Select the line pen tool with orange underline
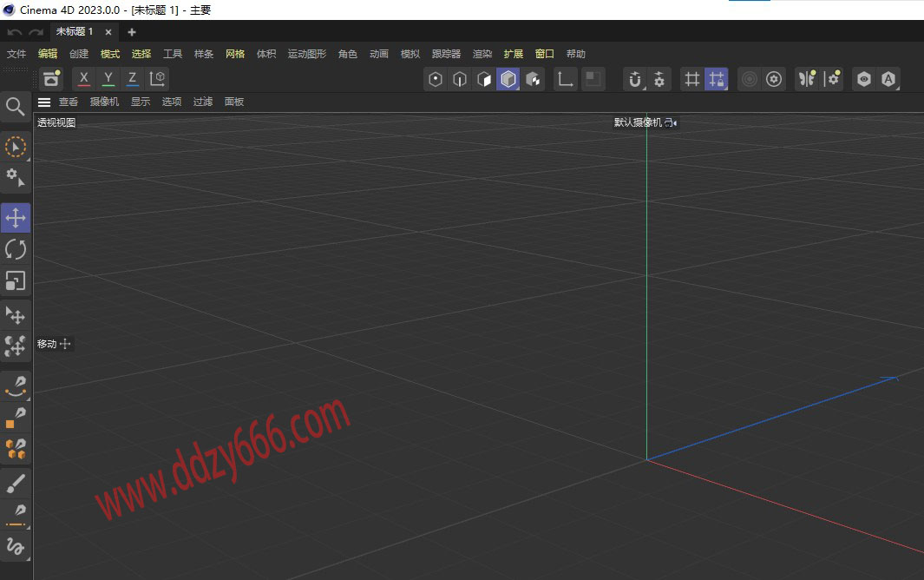 (x=16, y=515)
